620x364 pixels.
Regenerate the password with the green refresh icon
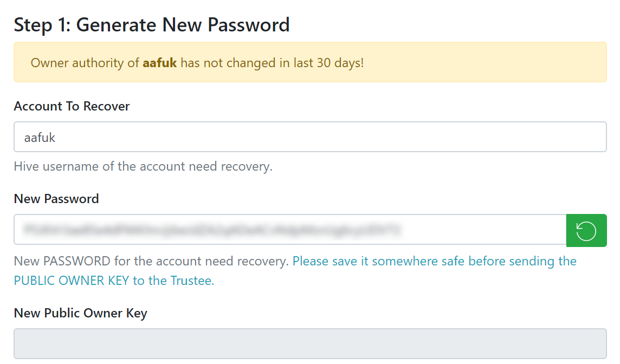586,230
